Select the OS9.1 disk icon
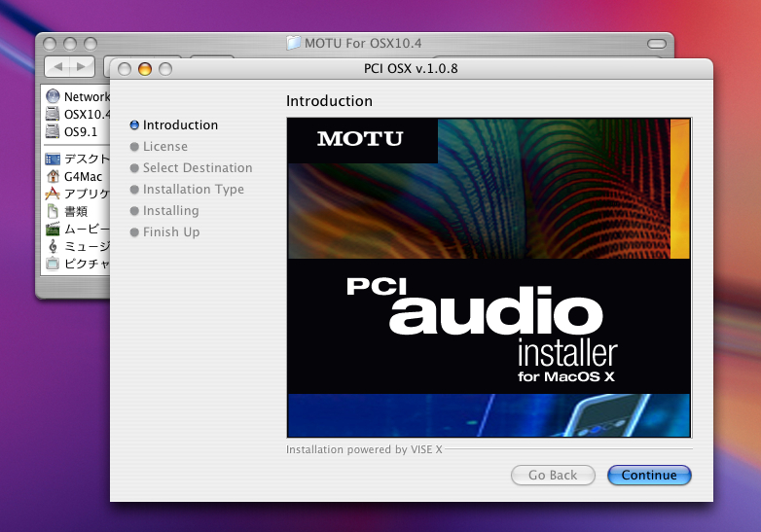 pos(53,131)
